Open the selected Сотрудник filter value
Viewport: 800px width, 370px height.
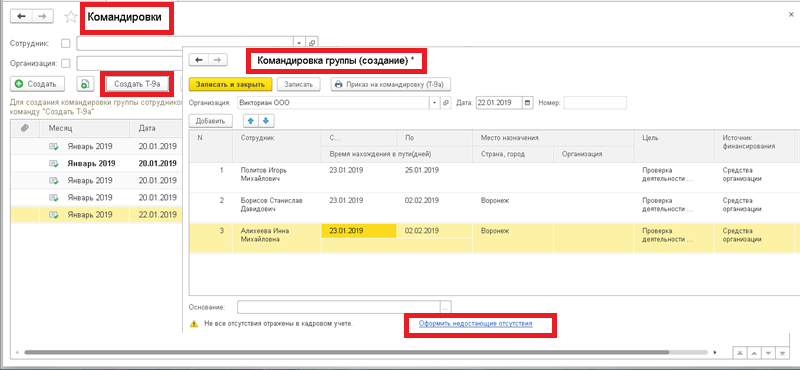313,43
